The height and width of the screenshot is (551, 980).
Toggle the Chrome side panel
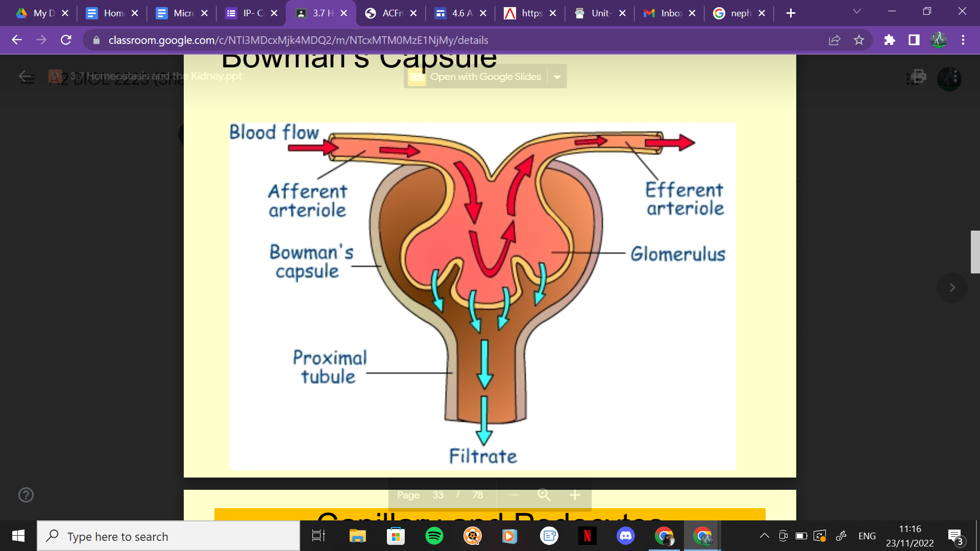click(x=914, y=40)
